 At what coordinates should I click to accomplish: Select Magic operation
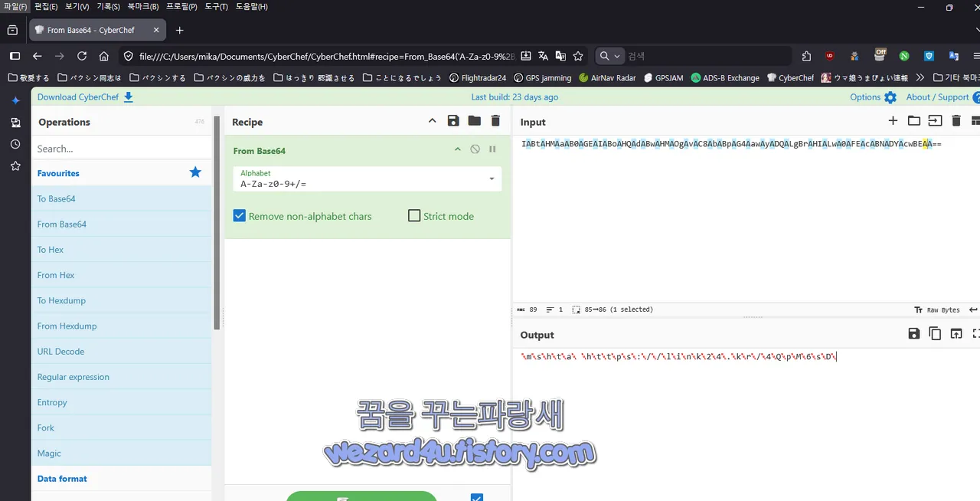coord(121,453)
